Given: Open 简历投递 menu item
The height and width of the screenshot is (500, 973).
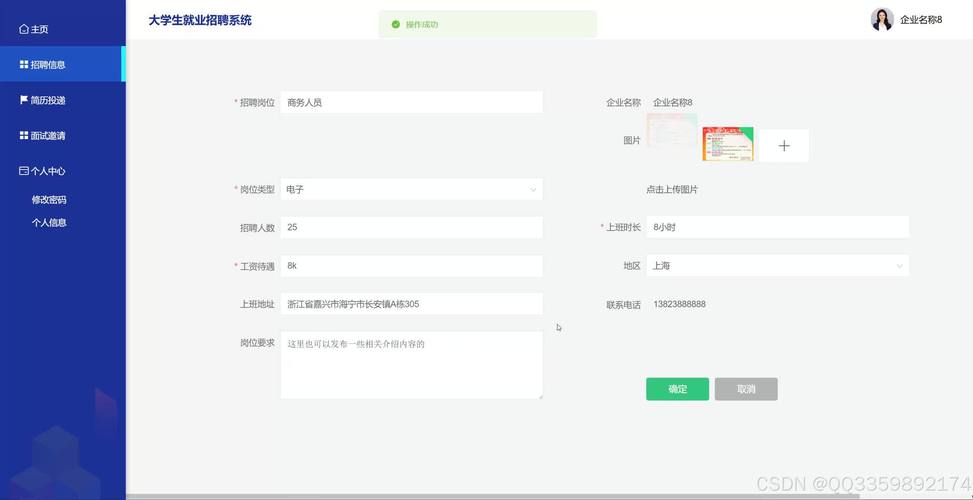Looking at the screenshot, I should tap(63, 100).
